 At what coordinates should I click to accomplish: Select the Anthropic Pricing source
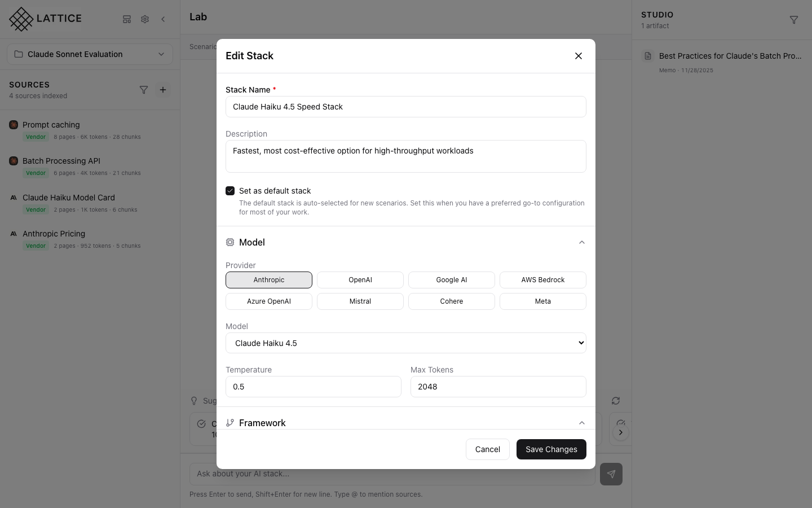(x=54, y=234)
